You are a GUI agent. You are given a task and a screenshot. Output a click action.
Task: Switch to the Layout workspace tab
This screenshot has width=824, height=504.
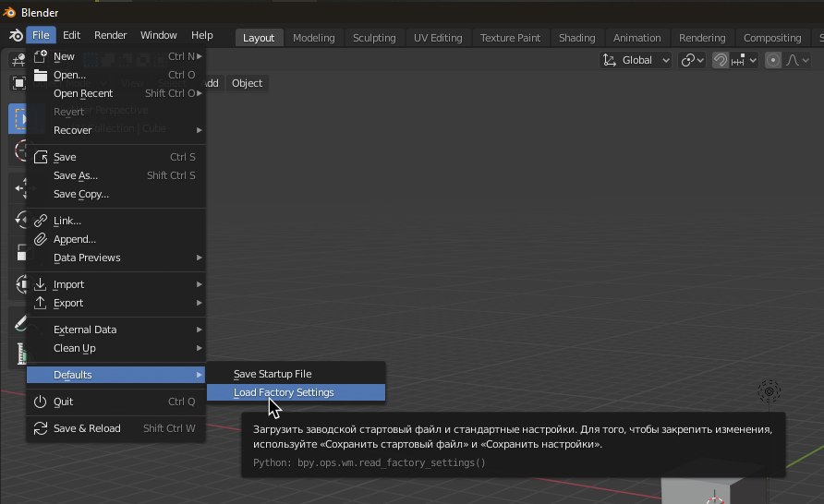pos(259,38)
